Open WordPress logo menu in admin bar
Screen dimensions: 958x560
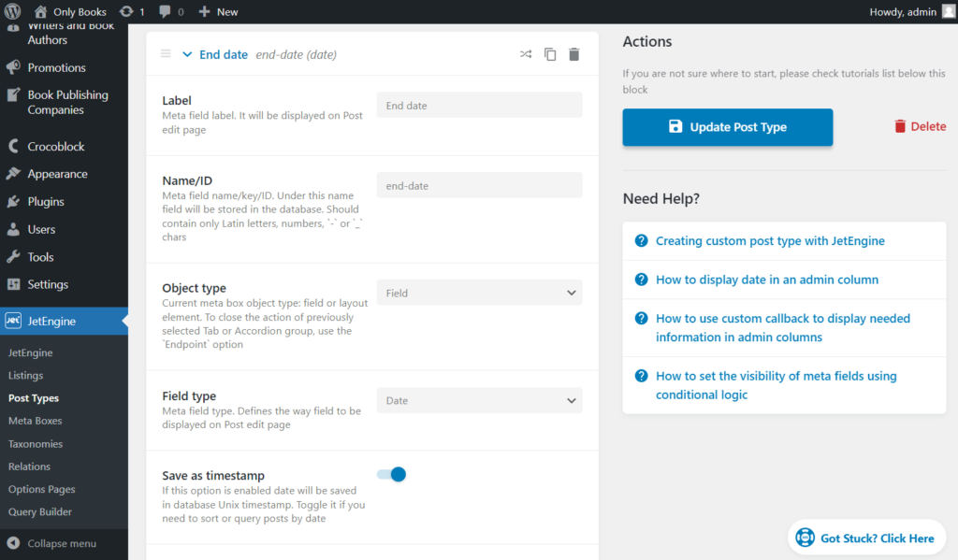point(12,11)
